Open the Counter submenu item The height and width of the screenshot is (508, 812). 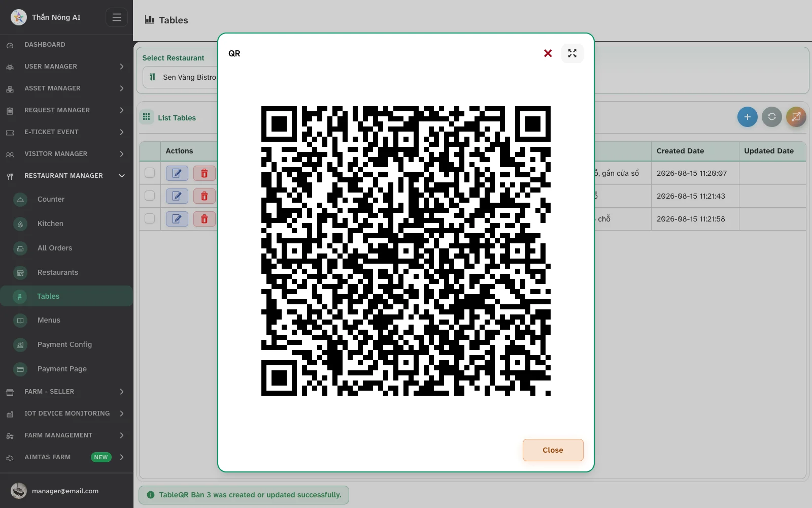coord(66,199)
